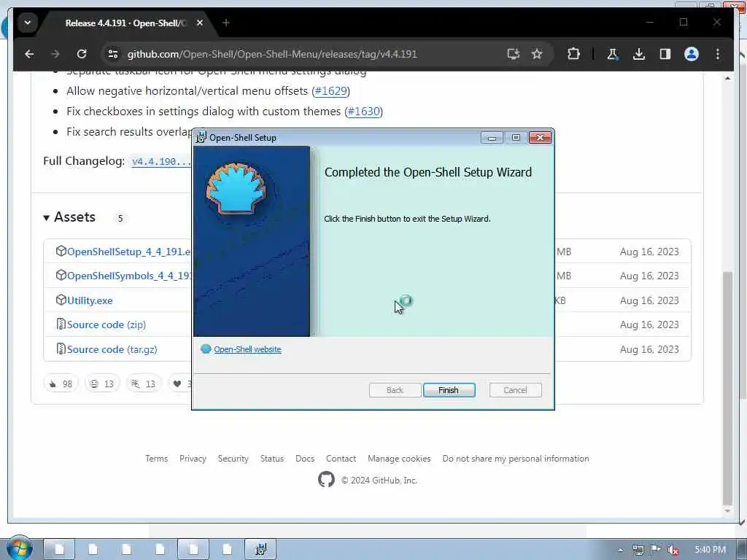Open Status footer link

(x=271, y=459)
